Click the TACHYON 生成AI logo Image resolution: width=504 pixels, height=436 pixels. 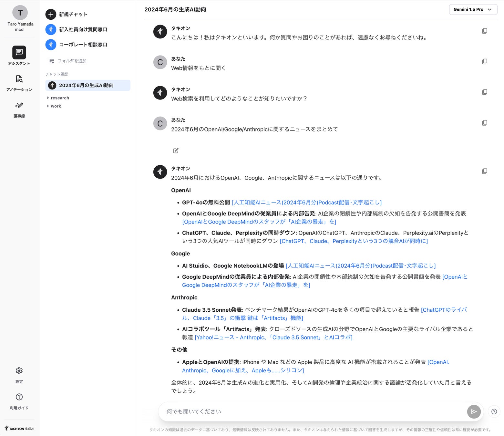tap(19, 429)
